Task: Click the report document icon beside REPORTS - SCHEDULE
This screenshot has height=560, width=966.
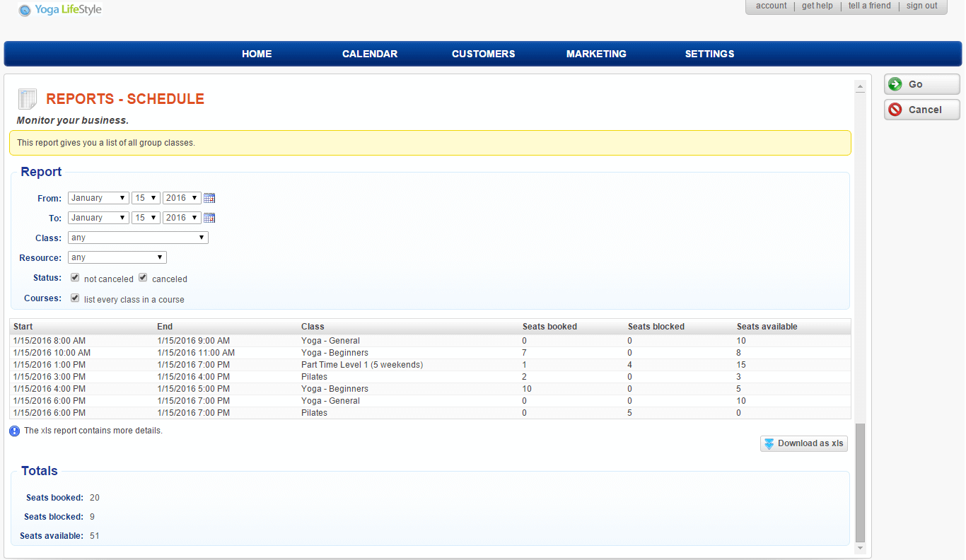Action: pos(27,98)
